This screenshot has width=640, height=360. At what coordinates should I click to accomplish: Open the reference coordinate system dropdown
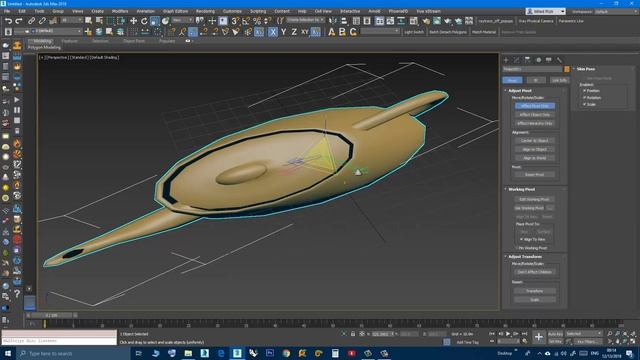click(182, 20)
